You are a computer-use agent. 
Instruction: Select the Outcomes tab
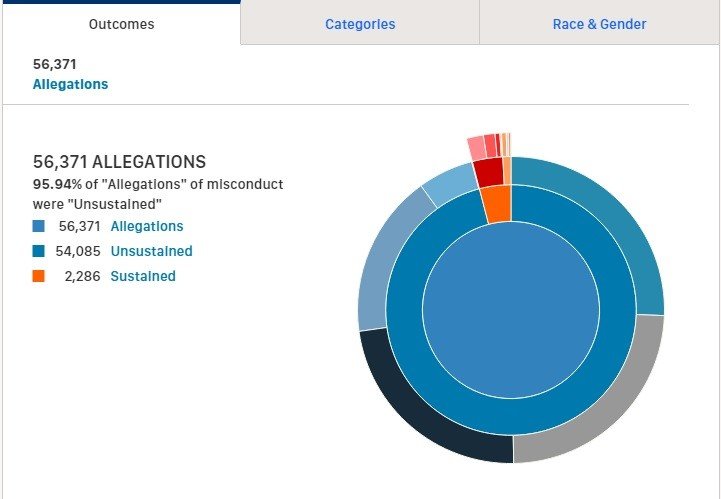[121, 24]
